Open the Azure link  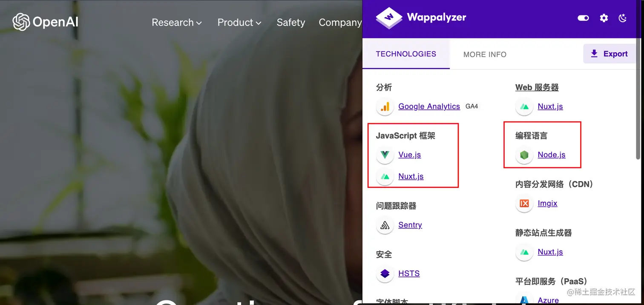548,300
